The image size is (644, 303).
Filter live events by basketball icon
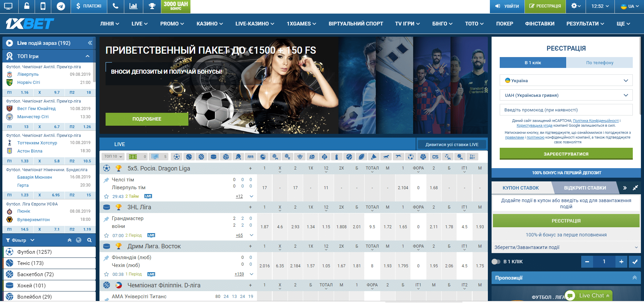(x=201, y=157)
